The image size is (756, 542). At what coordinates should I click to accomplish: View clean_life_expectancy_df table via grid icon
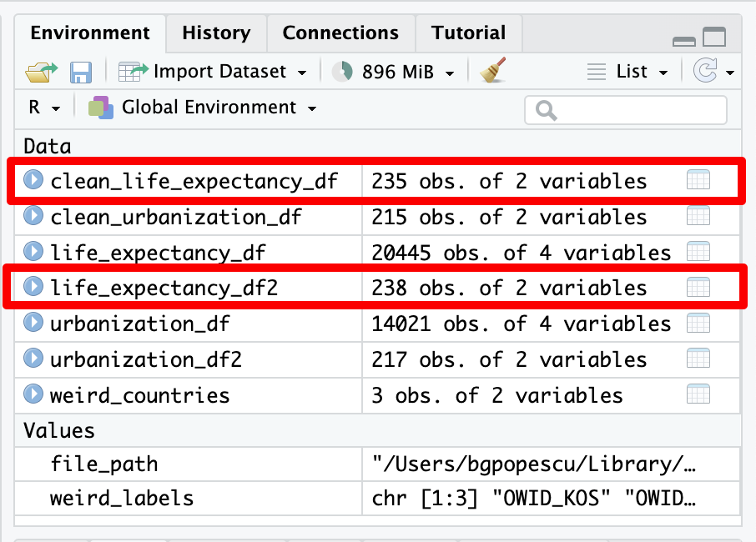[x=698, y=180]
